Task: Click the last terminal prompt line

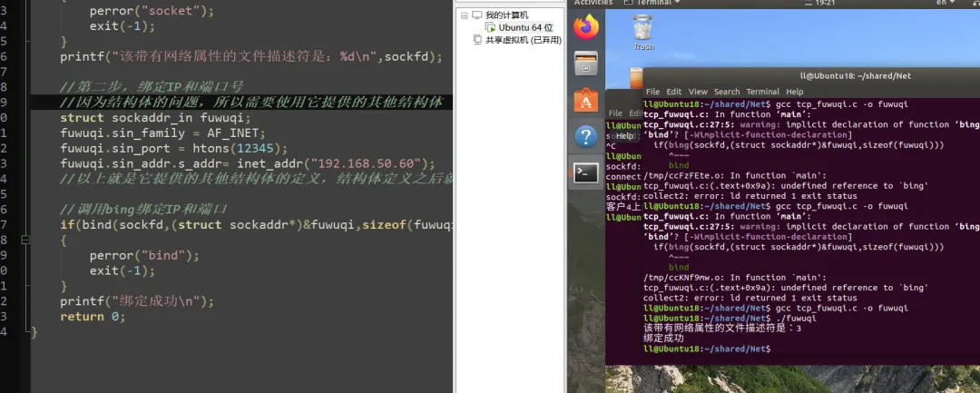Action: [706, 349]
